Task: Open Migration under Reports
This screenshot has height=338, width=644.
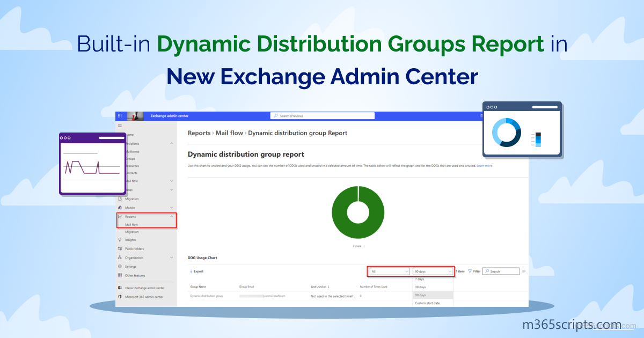Action: click(131, 232)
